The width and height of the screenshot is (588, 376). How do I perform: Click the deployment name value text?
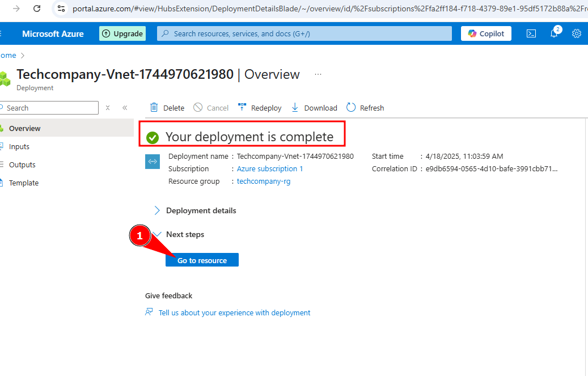[295, 157]
